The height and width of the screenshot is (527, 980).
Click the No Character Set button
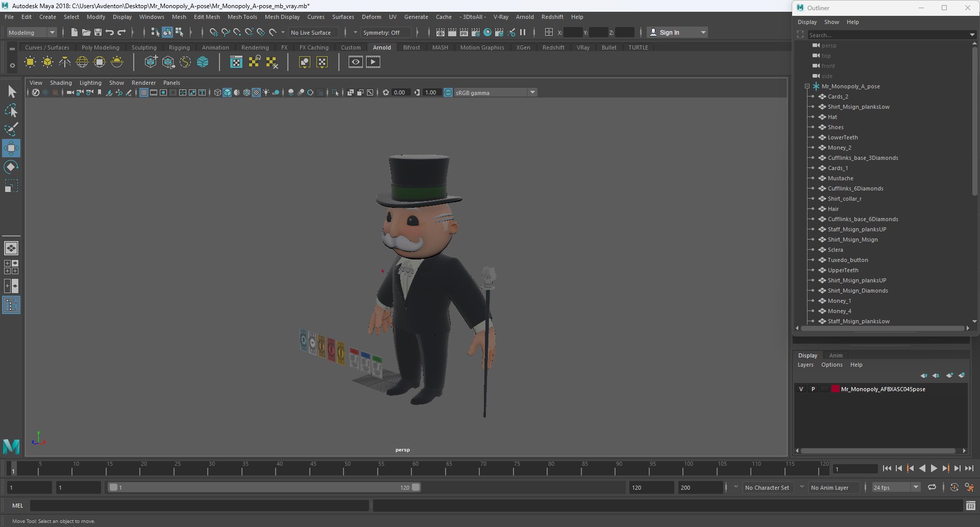coord(767,488)
